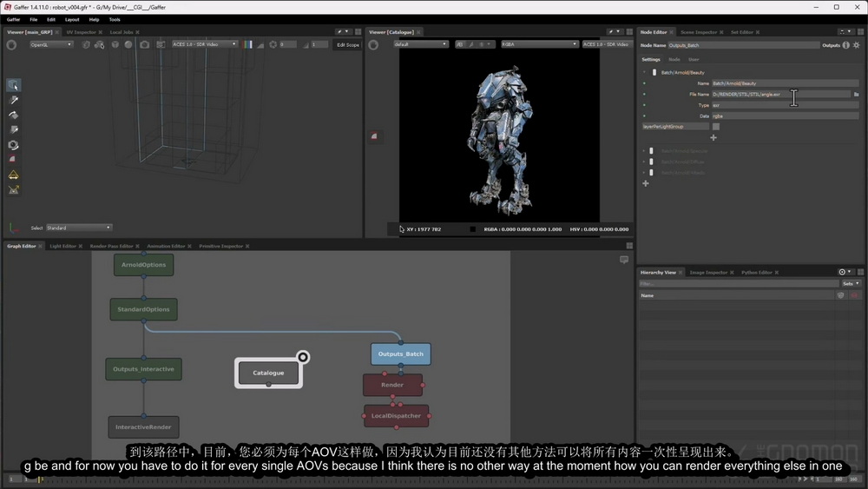This screenshot has height=489, width=868.
Task: Click the File Name path field
Action: [x=781, y=94]
